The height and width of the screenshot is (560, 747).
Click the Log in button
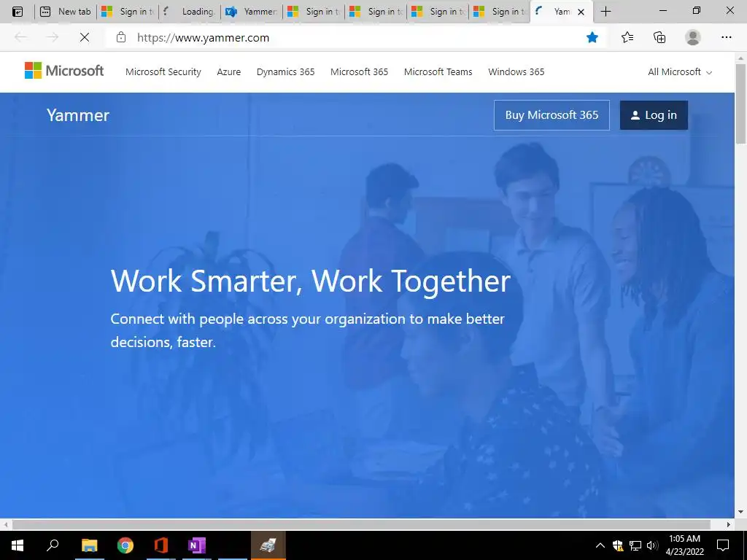654,115
